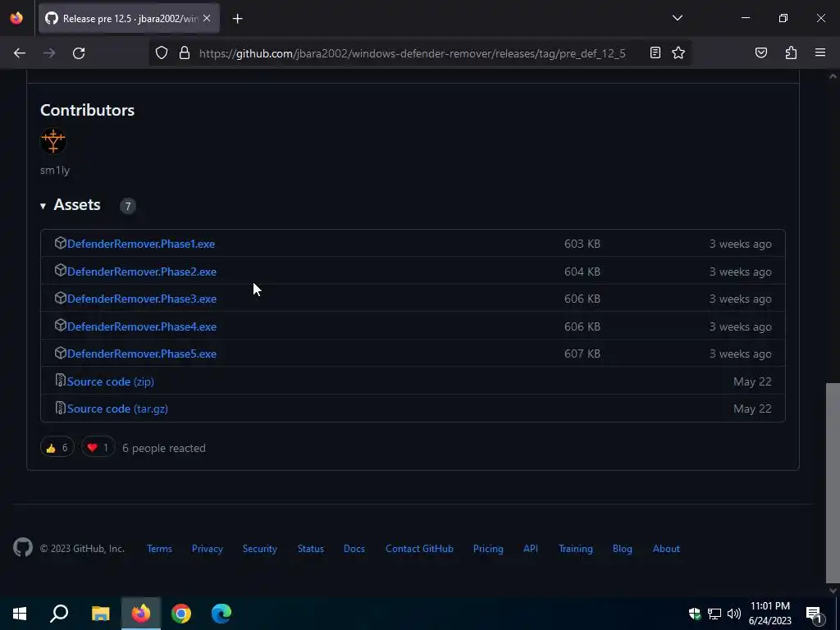
Task: List all tabs dropdown arrow
Action: click(x=677, y=18)
